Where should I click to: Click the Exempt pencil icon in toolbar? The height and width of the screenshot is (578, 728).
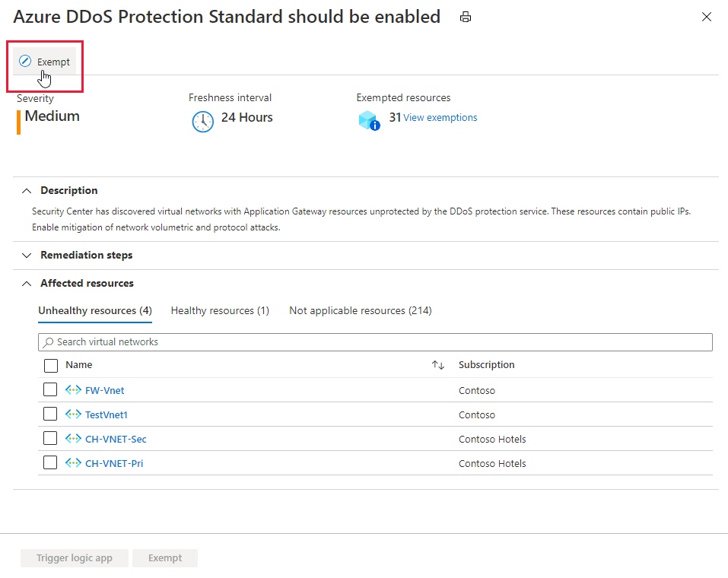coord(25,62)
